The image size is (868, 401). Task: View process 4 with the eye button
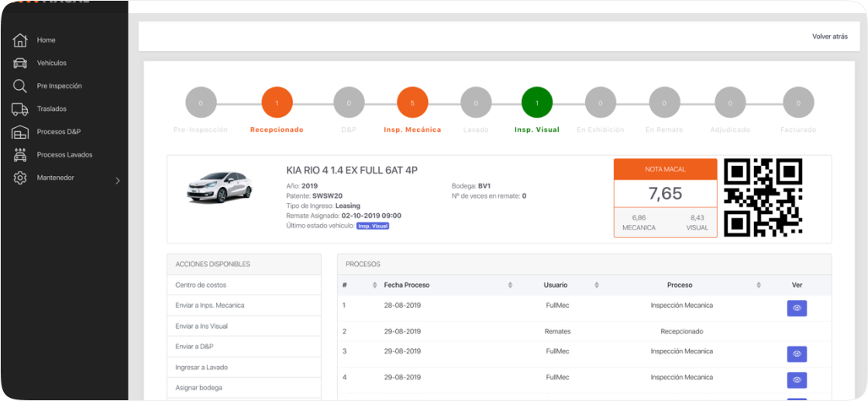coord(797,380)
